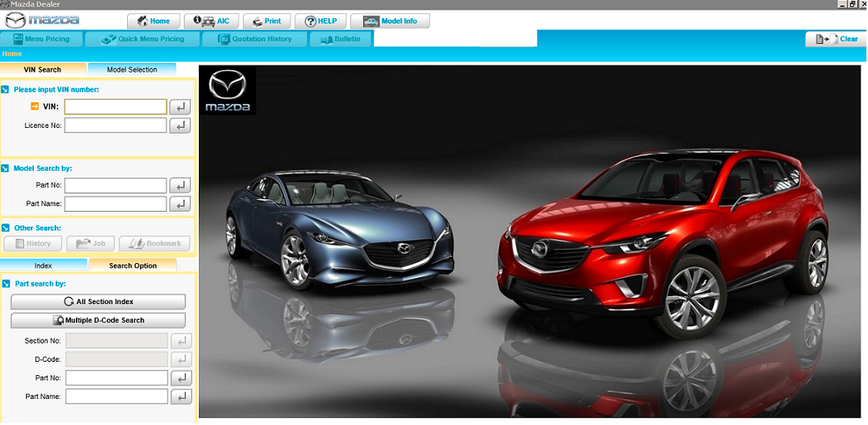Viewport: 868px width, 425px height.
Task: Click the red Mazda SUV image
Action: tap(663, 243)
